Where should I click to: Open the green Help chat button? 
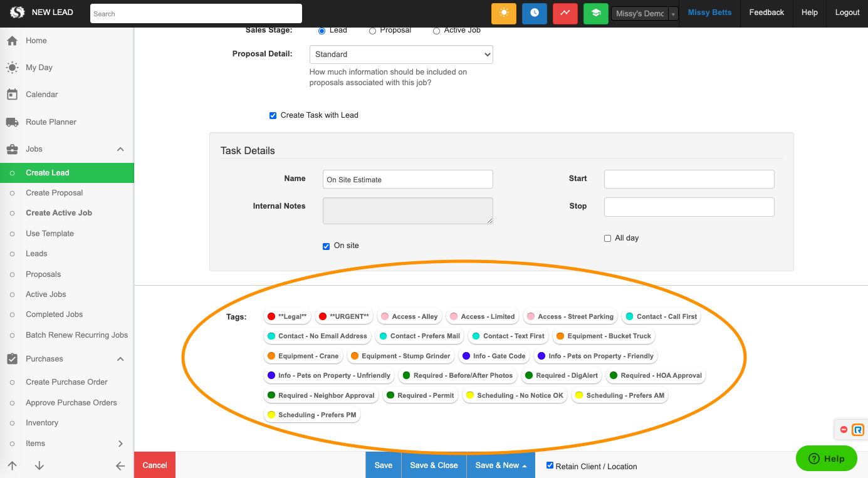827,459
